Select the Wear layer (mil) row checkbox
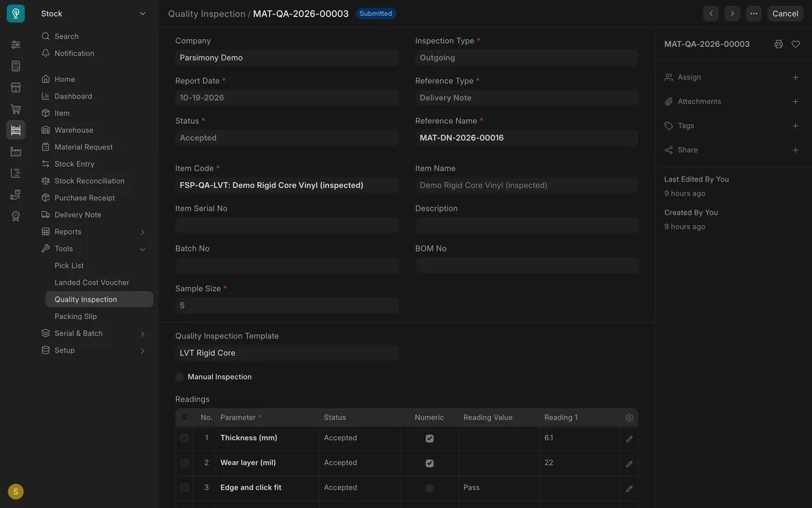 [185, 463]
